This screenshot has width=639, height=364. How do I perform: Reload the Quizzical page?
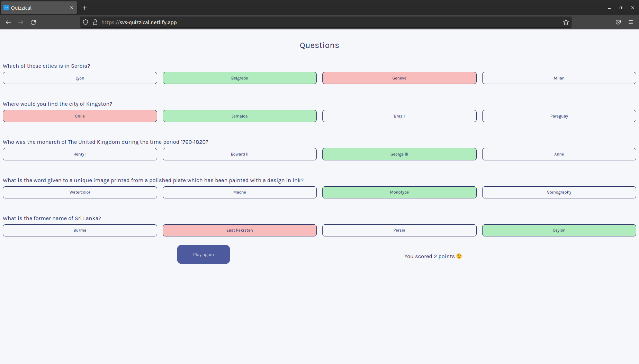33,22
